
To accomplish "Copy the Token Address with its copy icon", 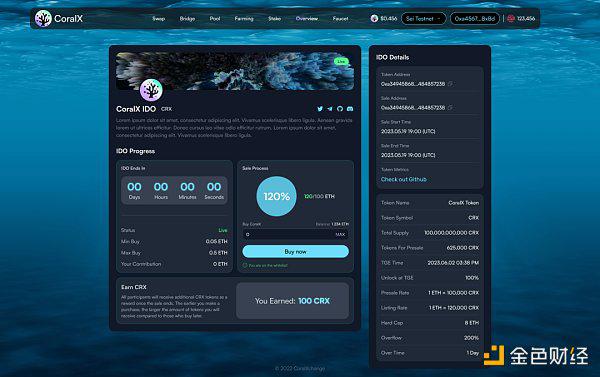I will pos(450,84).
